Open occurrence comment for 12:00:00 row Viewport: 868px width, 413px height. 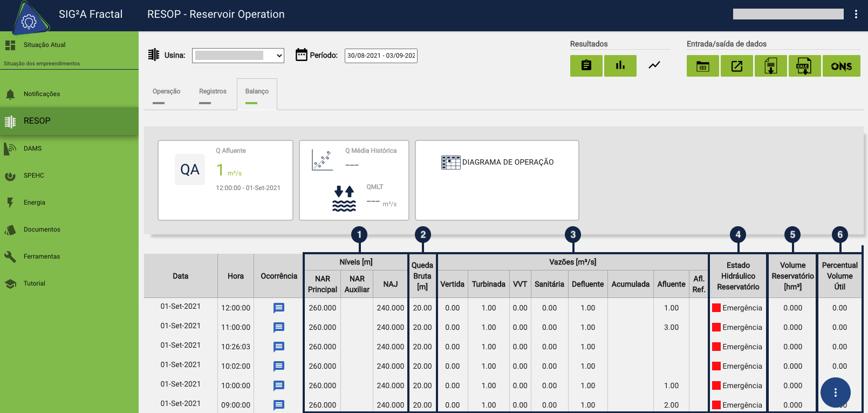pyautogui.click(x=278, y=308)
